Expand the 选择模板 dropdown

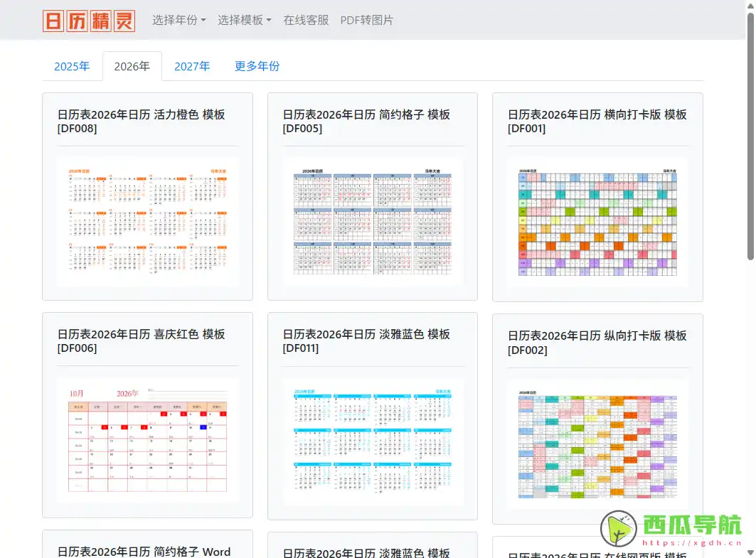[x=244, y=21]
